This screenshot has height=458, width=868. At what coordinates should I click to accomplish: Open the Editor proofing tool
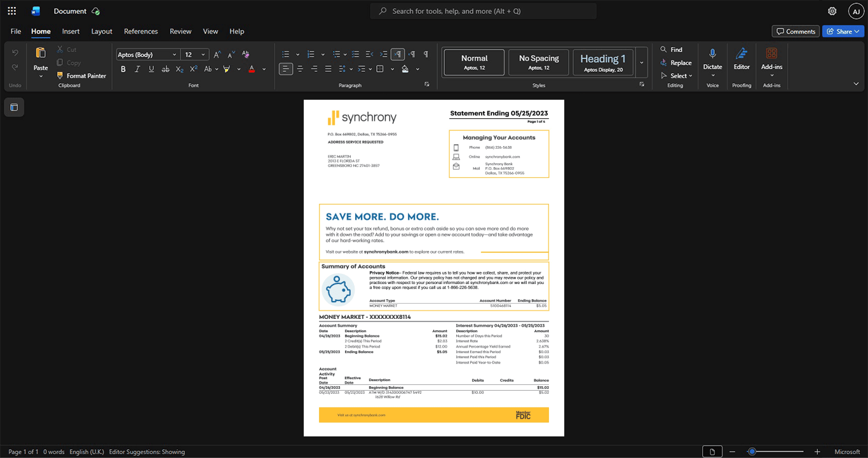click(742, 59)
